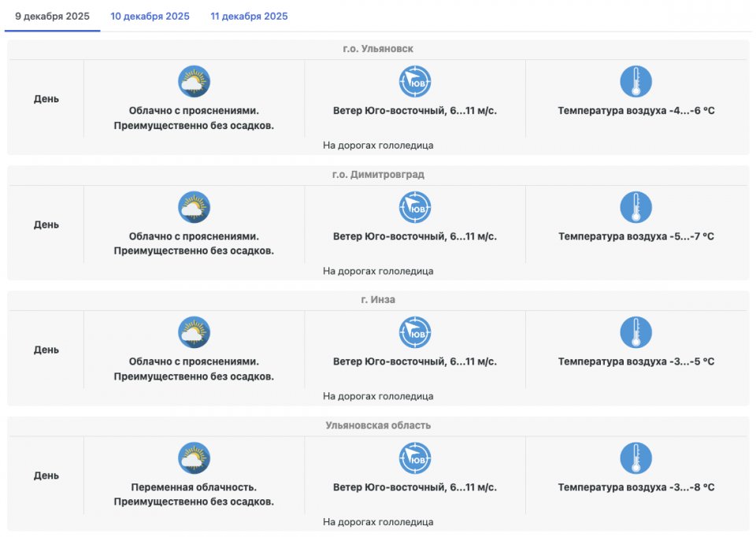Viewport: 756px width, 537px height.
Task: Click the weather icon in Инза section
Action: (x=194, y=332)
